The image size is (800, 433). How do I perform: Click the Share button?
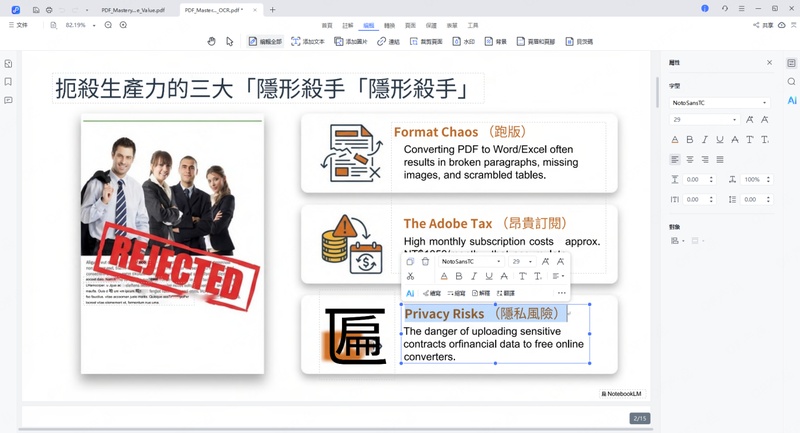(x=763, y=25)
